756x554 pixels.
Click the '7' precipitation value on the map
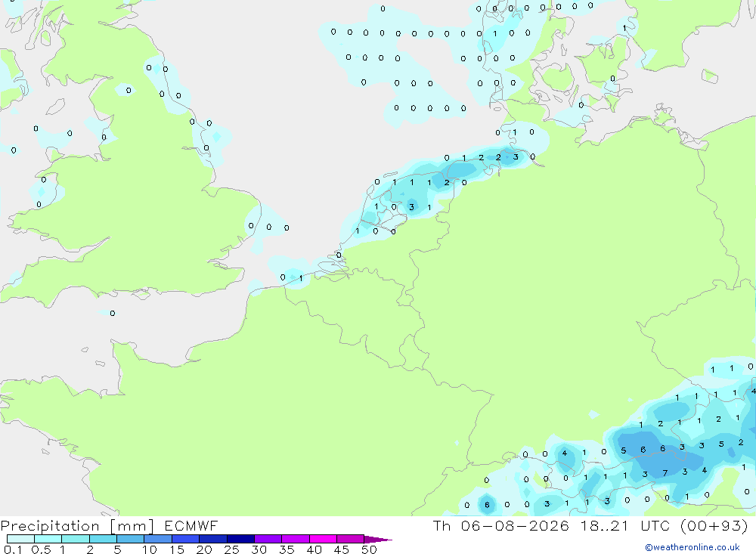pos(665,473)
